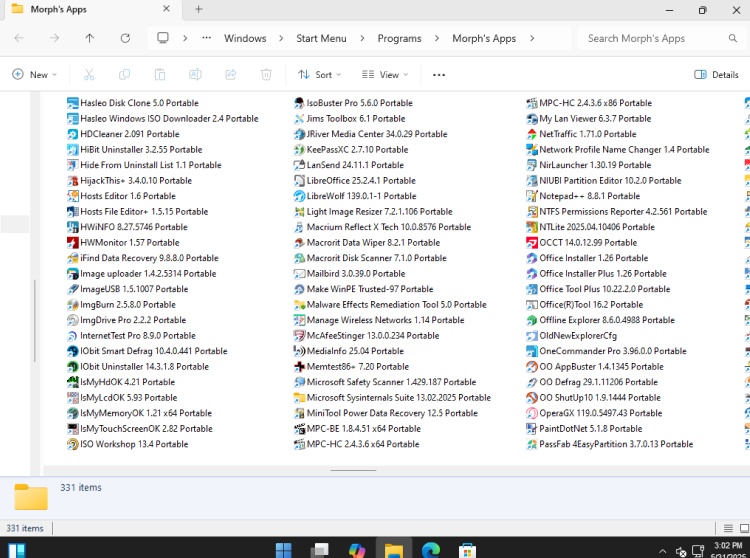This screenshot has height=558, width=750.
Task: Click the McAfeeStinger 13.0.0.234 icon
Action: click(299, 336)
